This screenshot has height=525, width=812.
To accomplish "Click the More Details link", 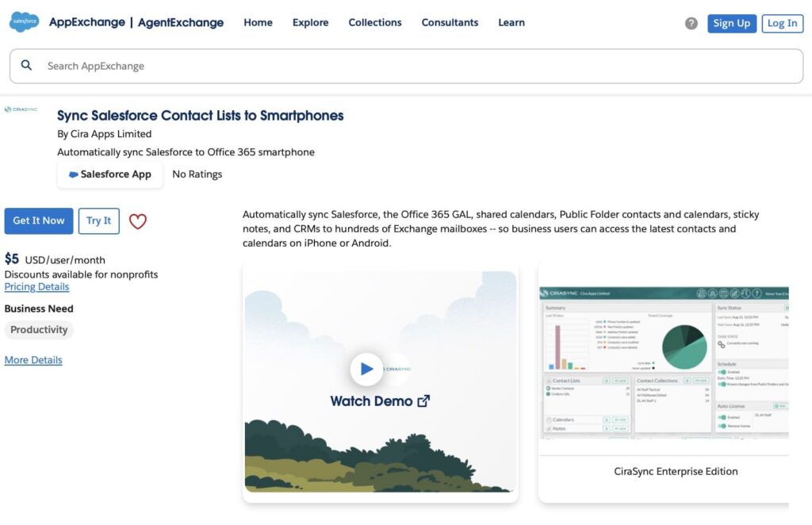I will coord(33,359).
